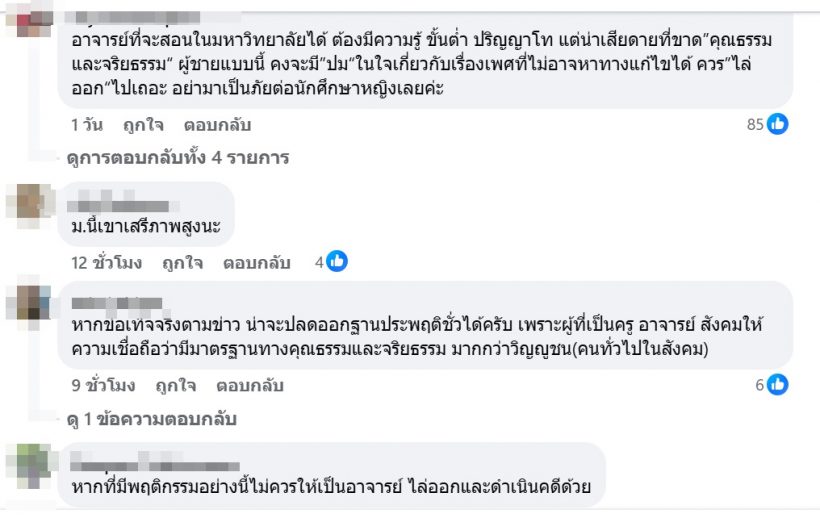Click the like reaction icon showing 6
The height and width of the screenshot is (518, 820).
pos(778,385)
